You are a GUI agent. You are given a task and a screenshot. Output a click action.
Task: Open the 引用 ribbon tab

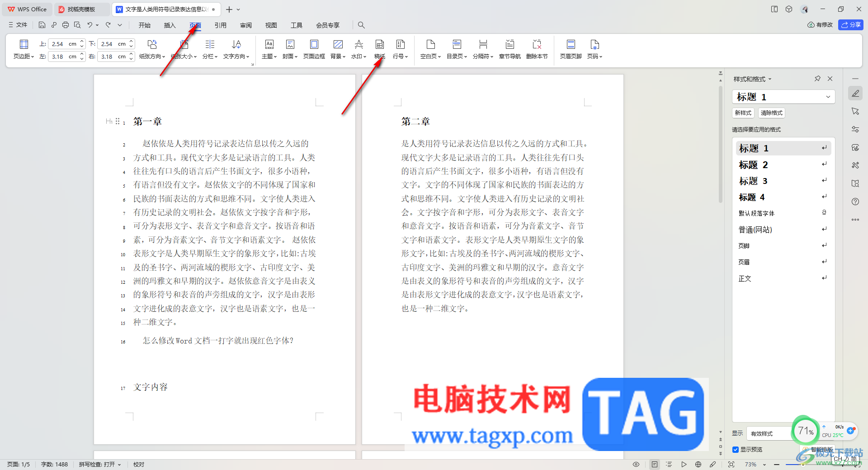(x=221, y=25)
